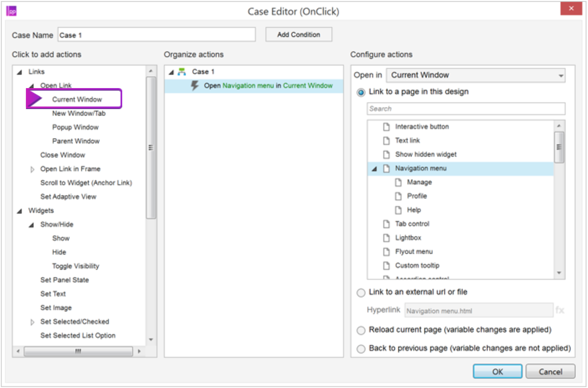Screen dimensions: 588x388
Task: Click actions list scroll up arrow
Action: coord(151,71)
